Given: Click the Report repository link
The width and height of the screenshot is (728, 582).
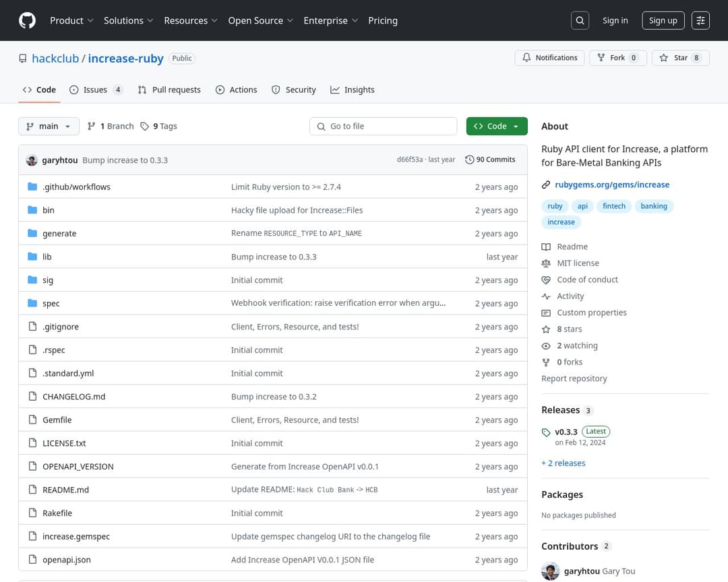Looking at the screenshot, I should pyautogui.click(x=574, y=379).
